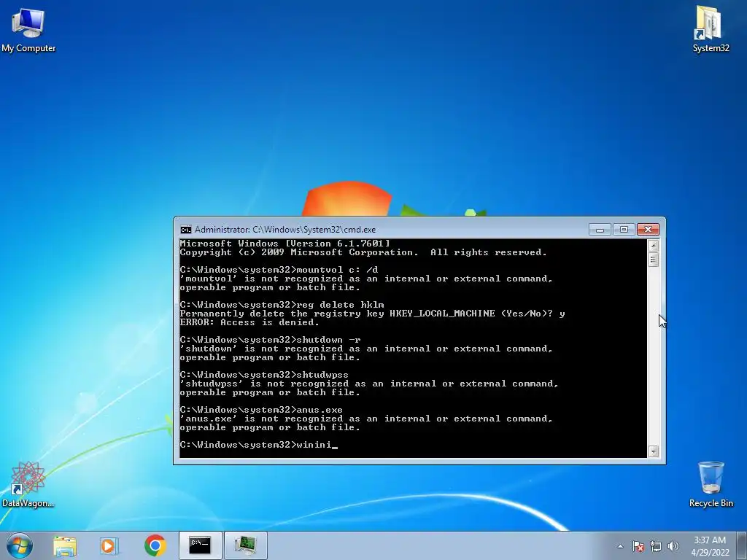Minimize the Command Prompt window

coord(600,230)
